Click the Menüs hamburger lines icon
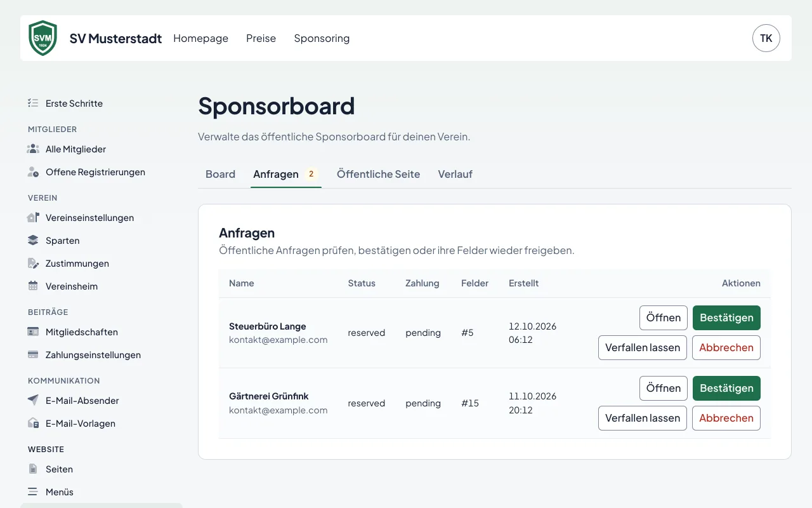The image size is (812, 508). click(33, 491)
